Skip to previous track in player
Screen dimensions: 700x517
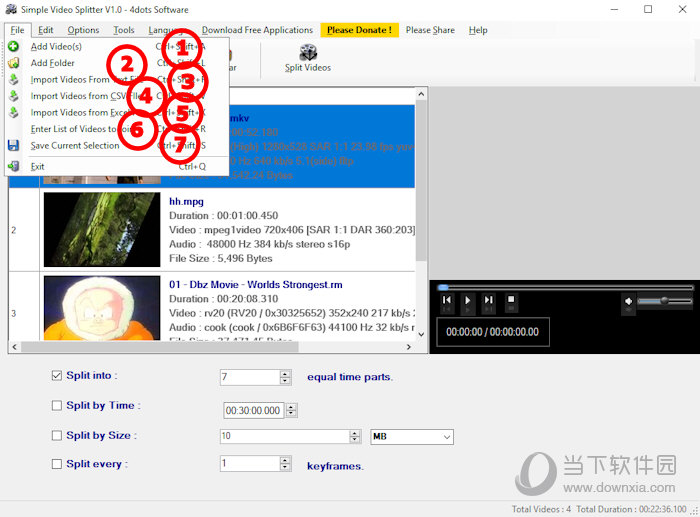[x=446, y=300]
